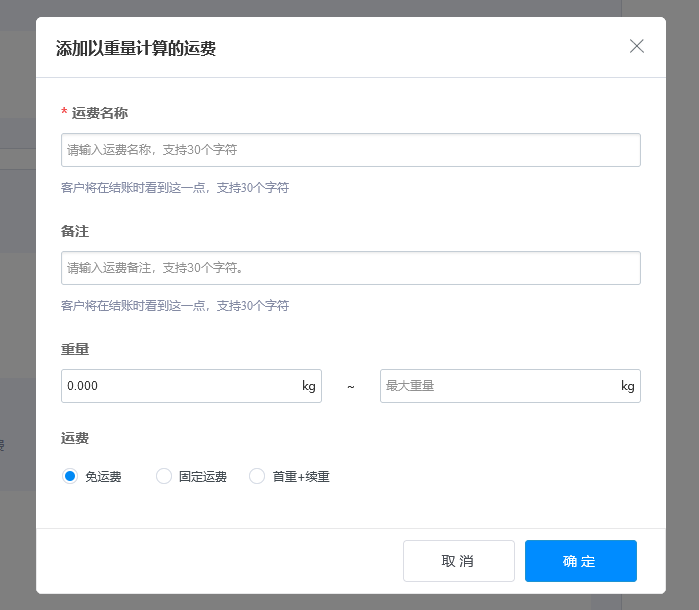Screen dimensions: 699x610
Task: Click the 运费 section label
Action: [75, 438]
